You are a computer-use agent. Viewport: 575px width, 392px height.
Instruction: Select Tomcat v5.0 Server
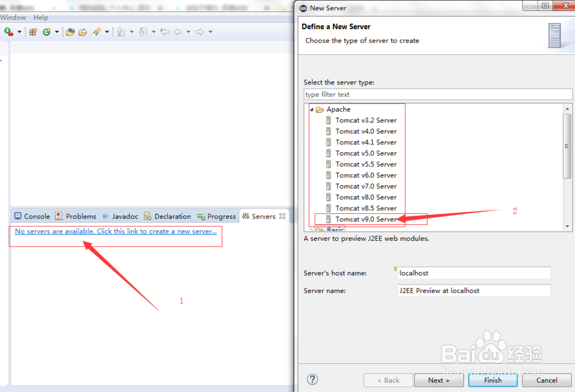tap(366, 153)
